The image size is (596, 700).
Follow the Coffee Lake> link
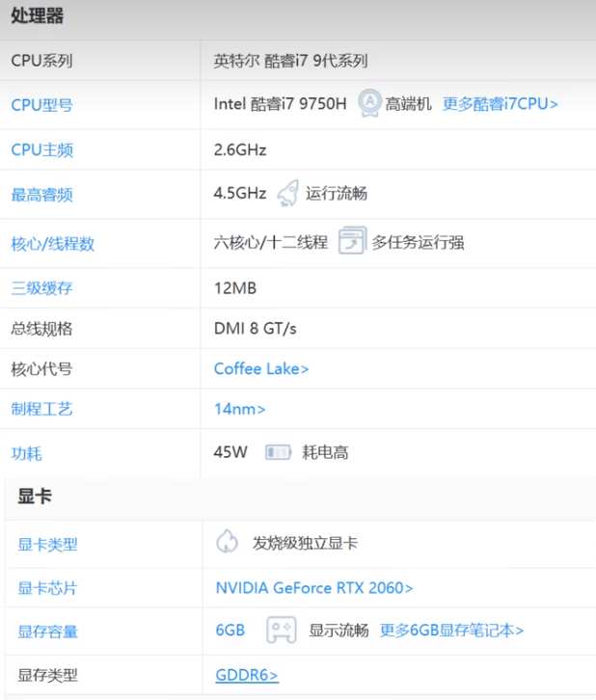pyautogui.click(x=261, y=368)
